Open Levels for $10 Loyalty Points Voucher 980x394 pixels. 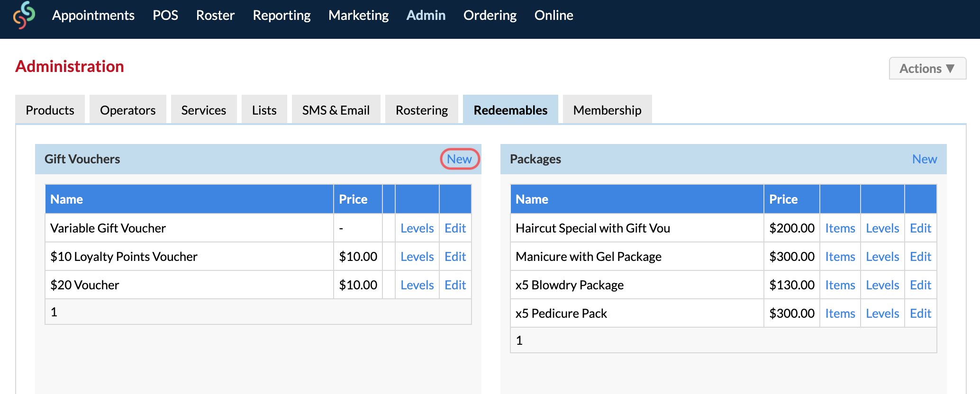417,257
